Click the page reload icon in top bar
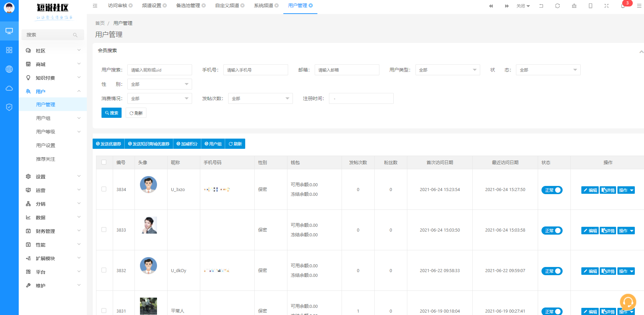644x315 pixels. coord(557,6)
